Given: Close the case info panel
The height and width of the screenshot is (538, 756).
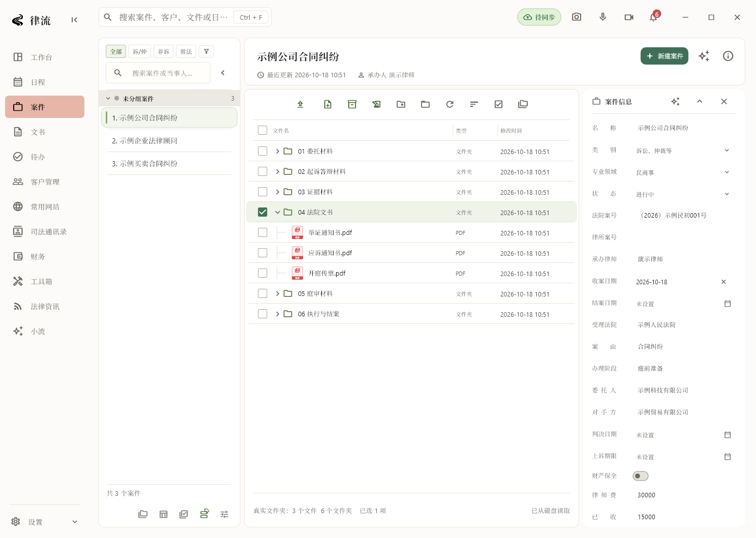Looking at the screenshot, I should click(x=724, y=102).
